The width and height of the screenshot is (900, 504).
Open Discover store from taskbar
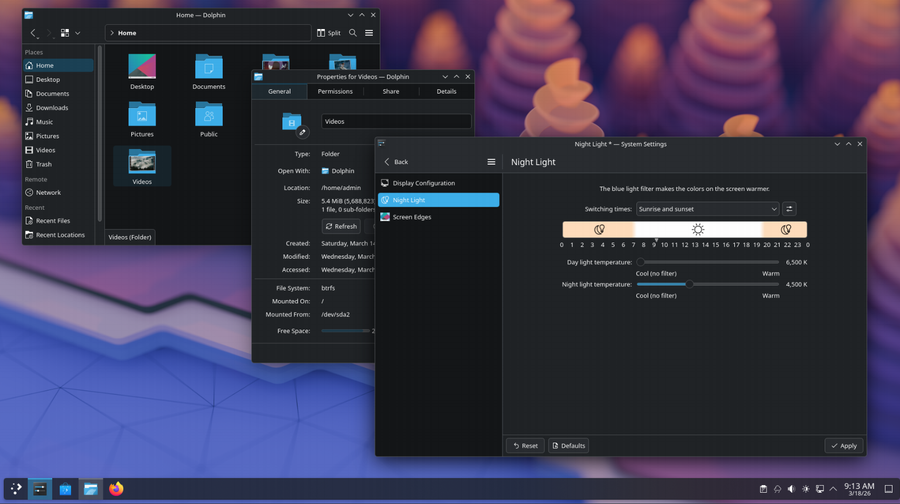click(x=65, y=489)
